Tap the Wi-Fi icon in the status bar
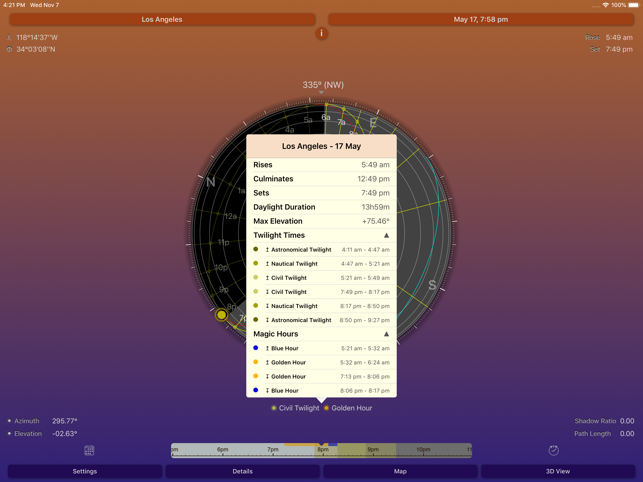This screenshot has width=643, height=482. (605, 5)
